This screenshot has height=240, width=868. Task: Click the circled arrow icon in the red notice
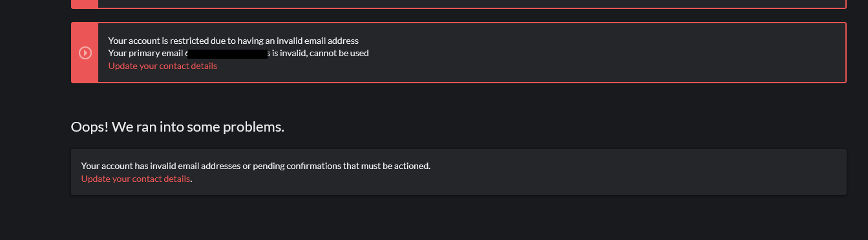pyautogui.click(x=85, y=53)
